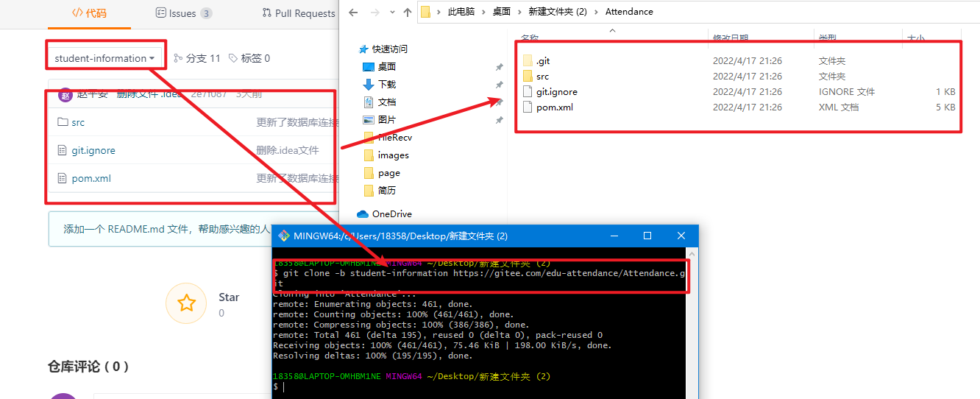980x399 pixels.
Task: Select page folder in navigation pane
Action: coord(388,173)
